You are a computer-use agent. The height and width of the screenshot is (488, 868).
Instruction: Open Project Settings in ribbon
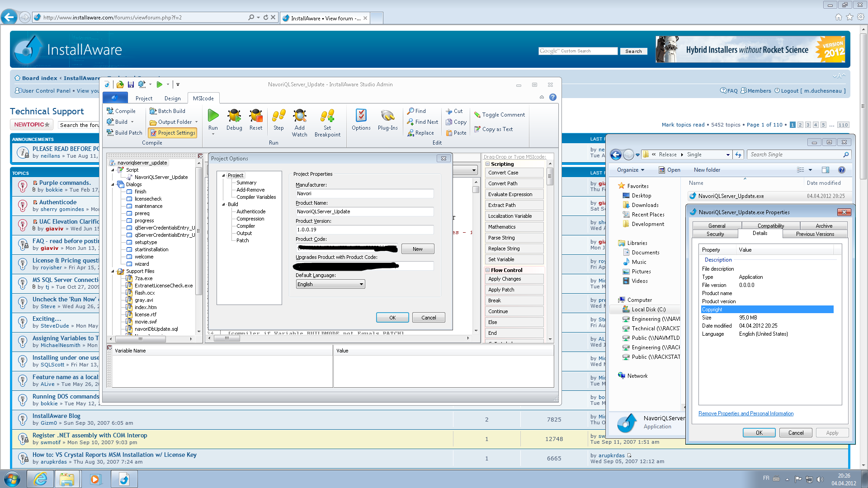tap(172, 133)
